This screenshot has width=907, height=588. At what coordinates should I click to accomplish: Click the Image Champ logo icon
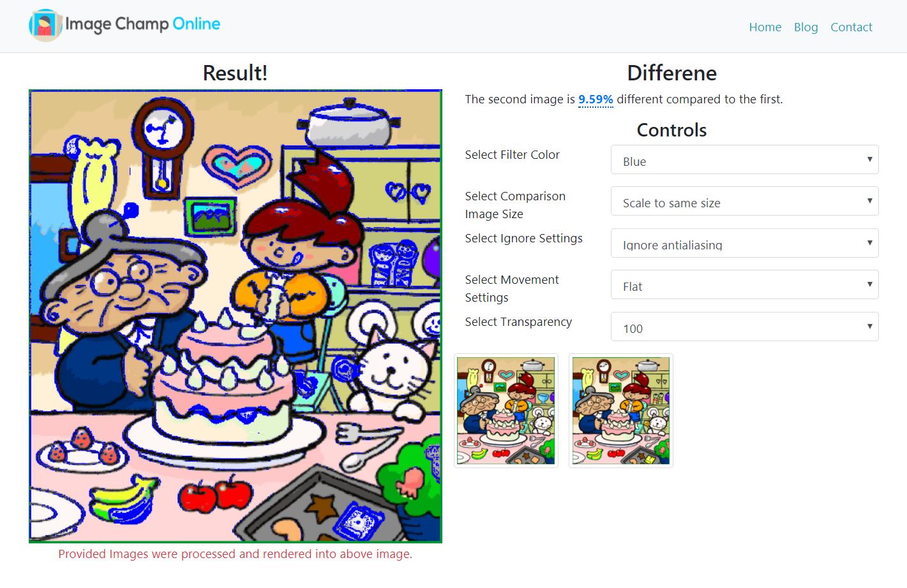click(45, 25)
